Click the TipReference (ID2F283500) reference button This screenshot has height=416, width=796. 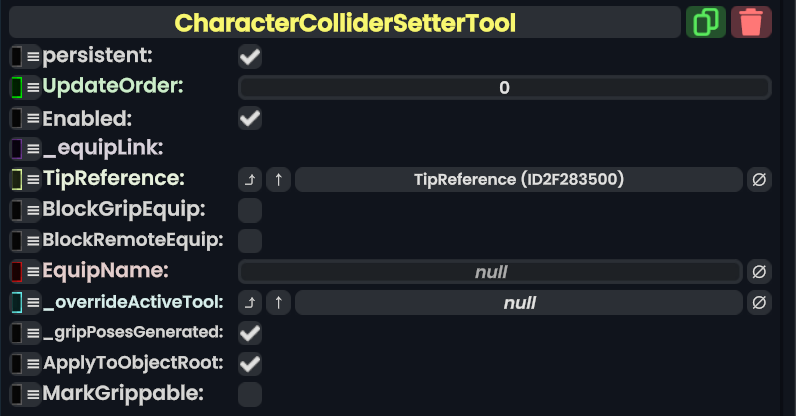[x=519, y=180]
